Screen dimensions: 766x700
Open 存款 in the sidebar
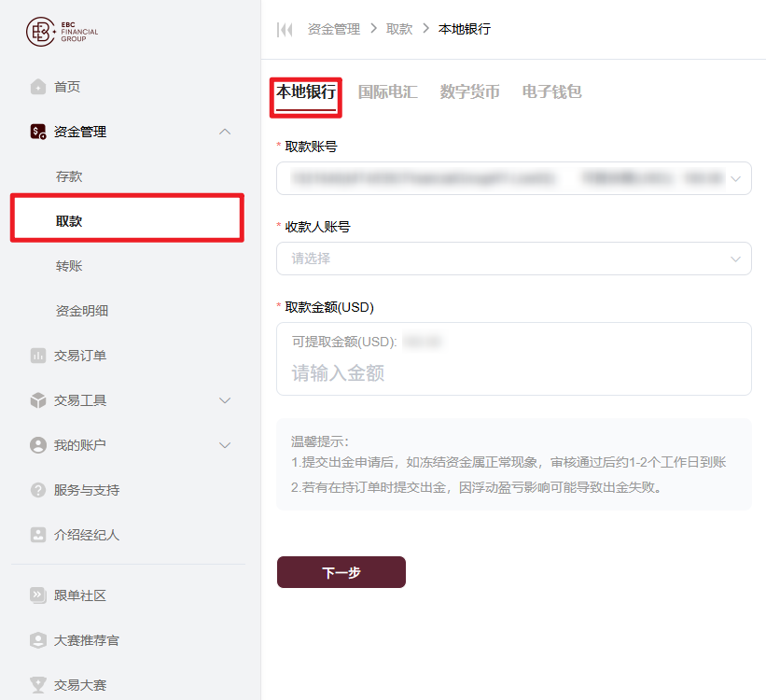point(69,176)
